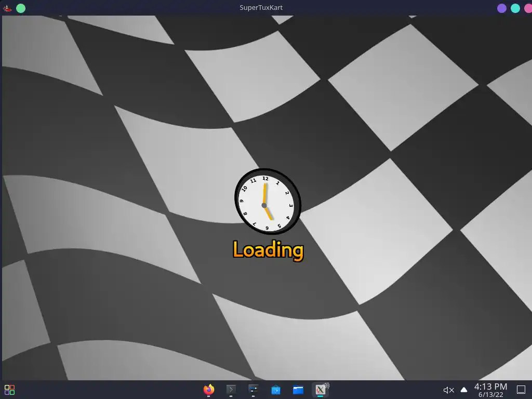Image resolution: width=532 pixels, height=399 pixels.
Task: Close window with the pink circle button
Action: click(x=528, y=8)
